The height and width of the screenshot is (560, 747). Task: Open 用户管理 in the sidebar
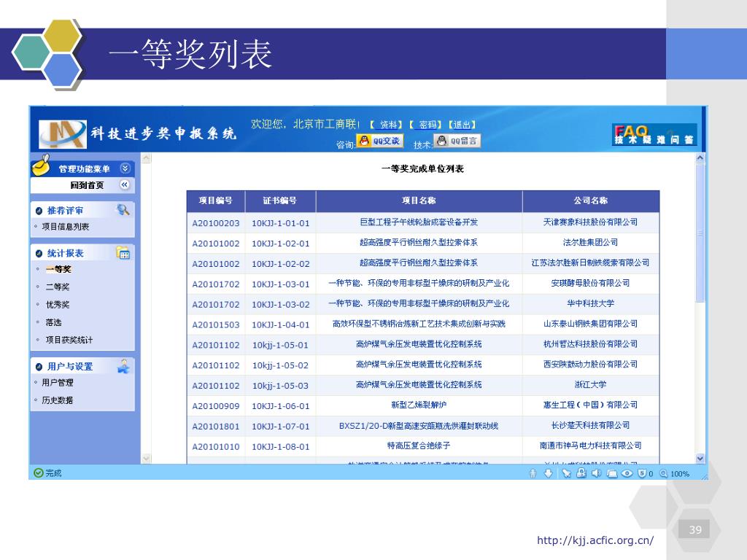coord(57,382)
